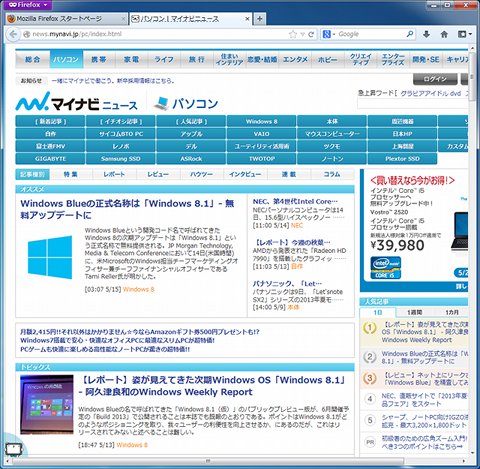480x469 pixels.
Task: Click the アップル category button
Action: tap(191, 134)
